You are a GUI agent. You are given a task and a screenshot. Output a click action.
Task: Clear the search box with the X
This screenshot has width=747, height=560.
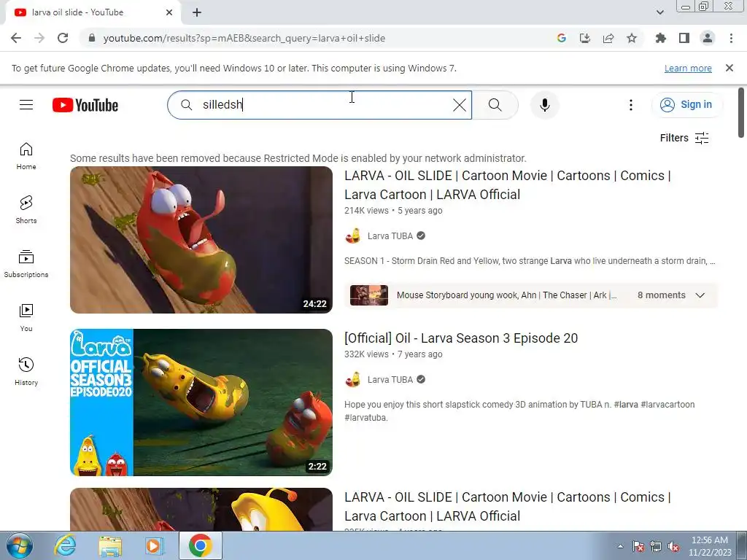pyautogui.click(x=460, y=105)
